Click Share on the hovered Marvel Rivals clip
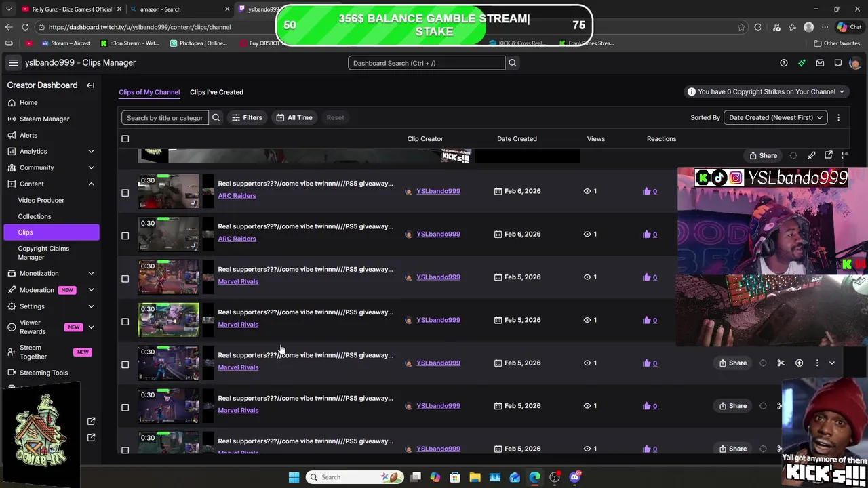The width and height of the screenshot is (868, 488). pos(732,363)
